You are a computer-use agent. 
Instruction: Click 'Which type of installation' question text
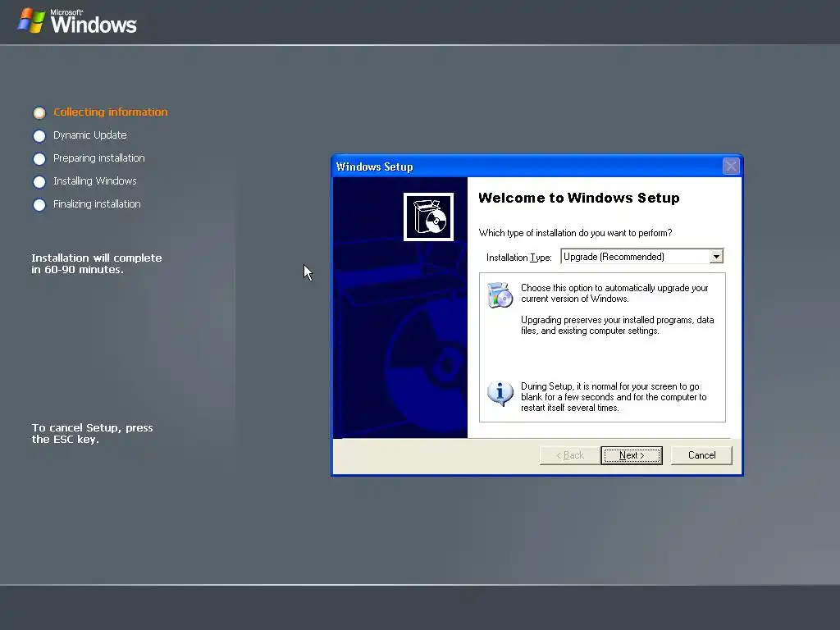coord(575,233)
